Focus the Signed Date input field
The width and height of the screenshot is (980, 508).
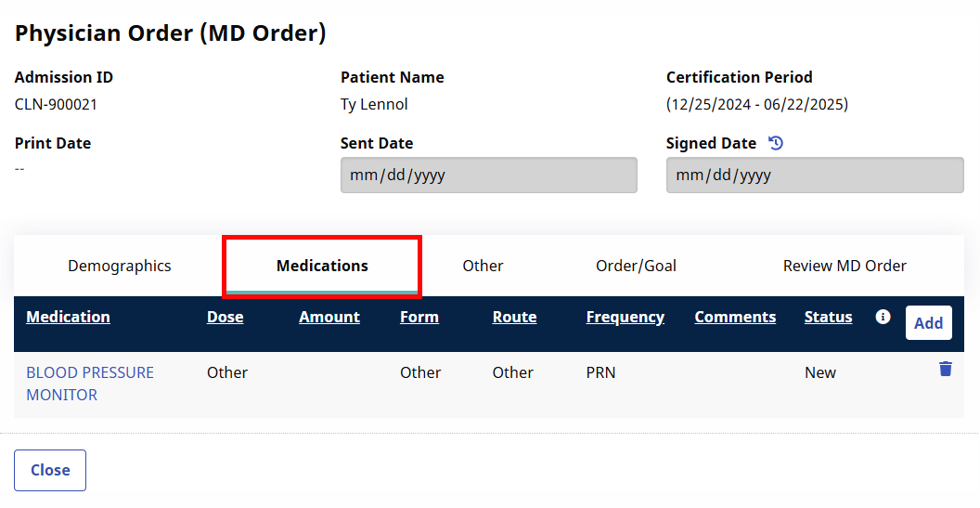[x=814, y=175]
